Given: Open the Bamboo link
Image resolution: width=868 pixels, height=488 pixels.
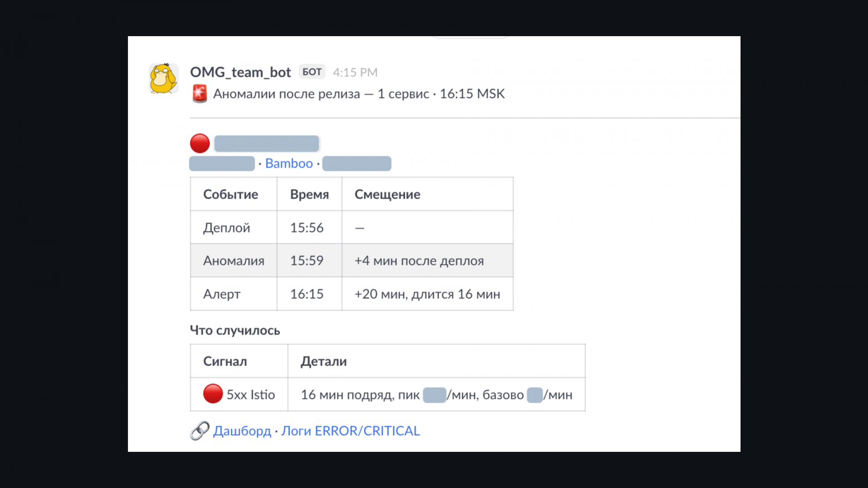Looking at the screenshot, I should point(289,164).
